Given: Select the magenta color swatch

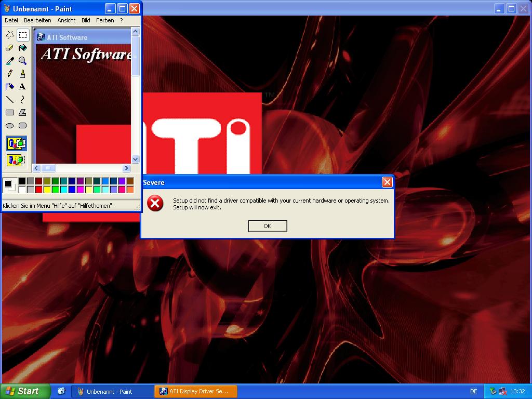Looking at the screenshot, I should (81, 189).
